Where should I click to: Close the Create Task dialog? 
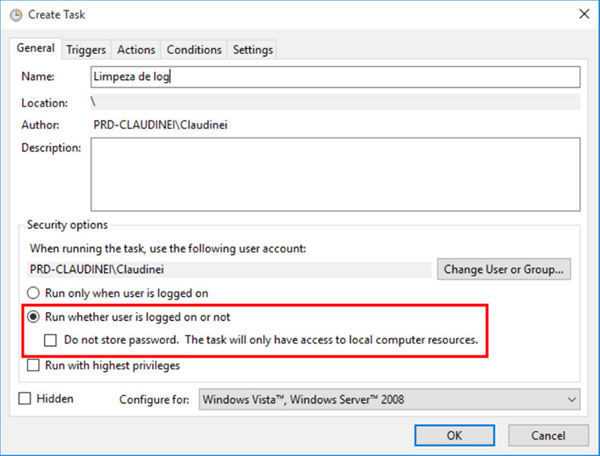(x=584, y=14)
